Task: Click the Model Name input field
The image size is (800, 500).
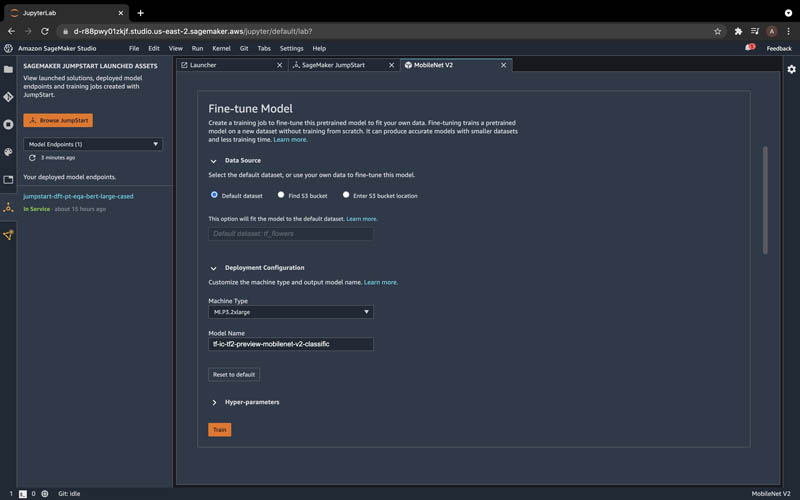Action: point(291,344)
